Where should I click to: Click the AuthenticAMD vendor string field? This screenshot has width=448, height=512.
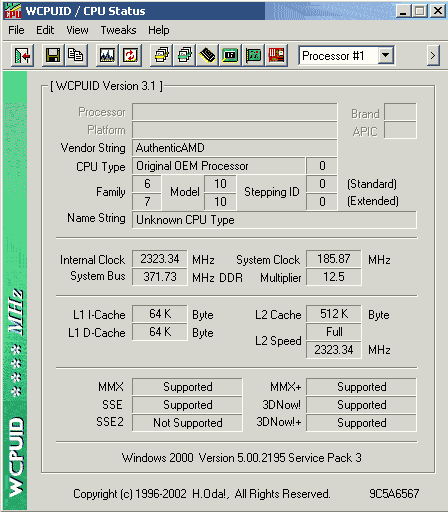pyautogui.click(x=235, y=148)
